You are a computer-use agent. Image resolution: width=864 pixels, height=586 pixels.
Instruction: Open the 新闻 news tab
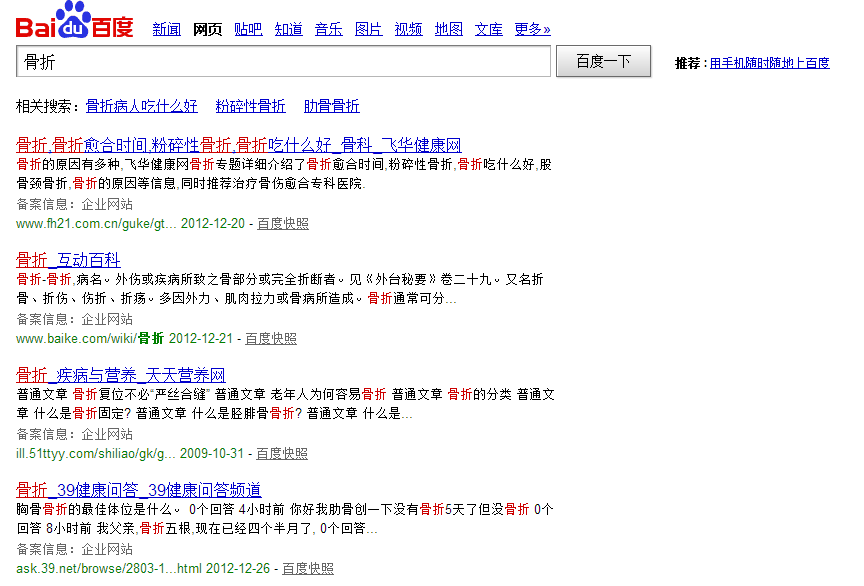(166, 30)
